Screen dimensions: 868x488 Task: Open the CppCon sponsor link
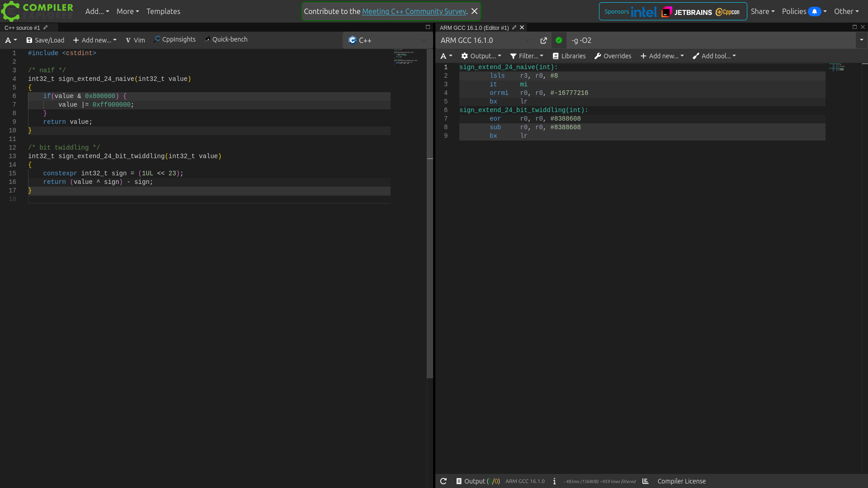click(727, 12)
